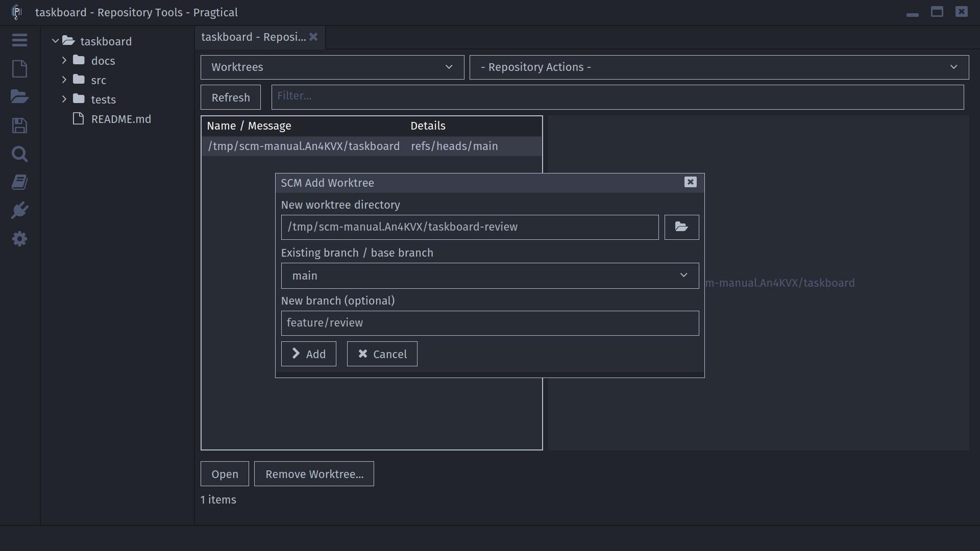Expand the docs folder chevron
Screen dimensions: 980x551
coord(64,60)
